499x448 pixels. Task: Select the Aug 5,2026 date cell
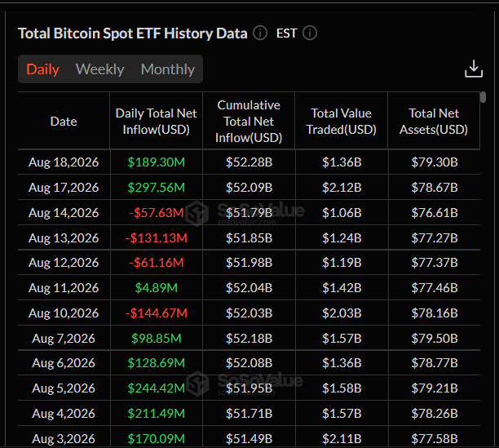[64, 388]
